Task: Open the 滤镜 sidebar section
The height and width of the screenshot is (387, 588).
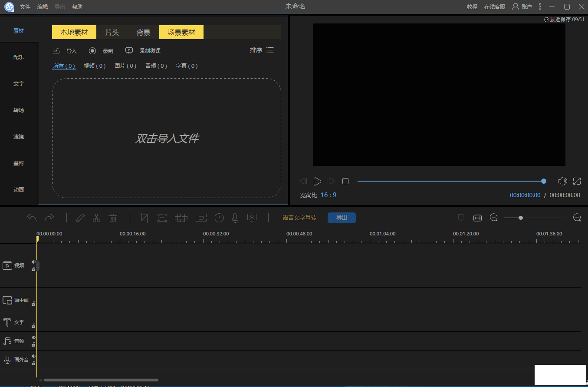Action: pyautogui.click(x=19, y=137)
